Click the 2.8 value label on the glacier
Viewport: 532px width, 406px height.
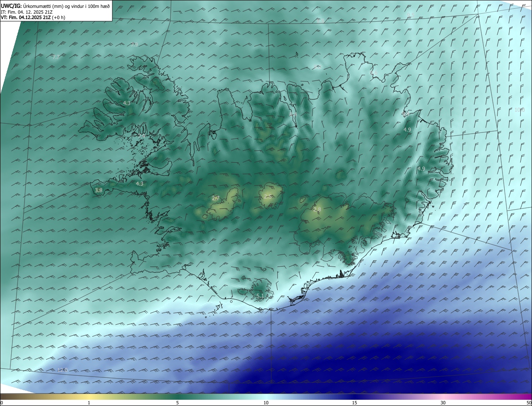tap(318, 209)
